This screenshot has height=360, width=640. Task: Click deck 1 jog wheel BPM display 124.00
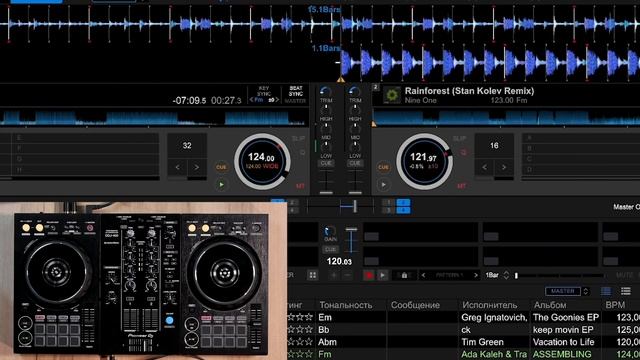click(261, 157)
